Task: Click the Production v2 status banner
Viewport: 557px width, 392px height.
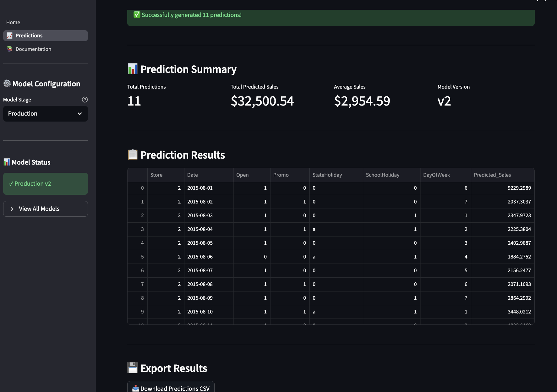Action: click(45, 183)
